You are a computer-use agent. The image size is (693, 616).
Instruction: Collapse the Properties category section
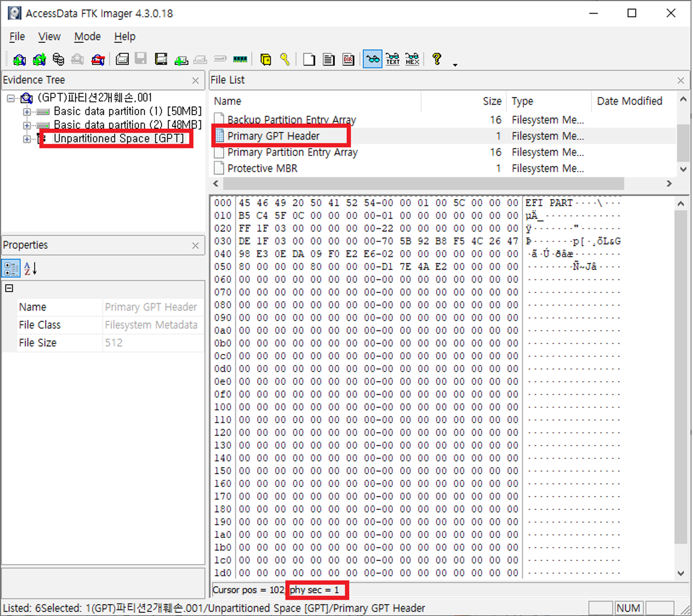(9, 288)
